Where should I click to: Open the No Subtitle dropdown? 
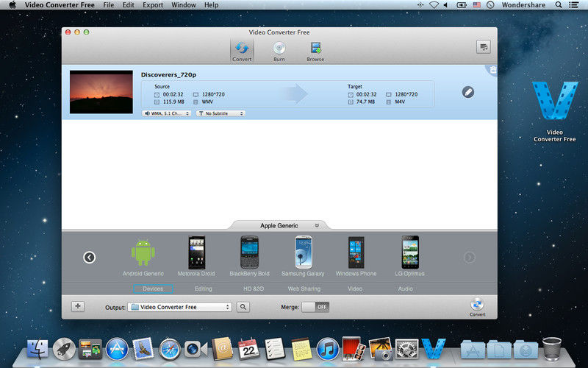click(x=220, y=113)
